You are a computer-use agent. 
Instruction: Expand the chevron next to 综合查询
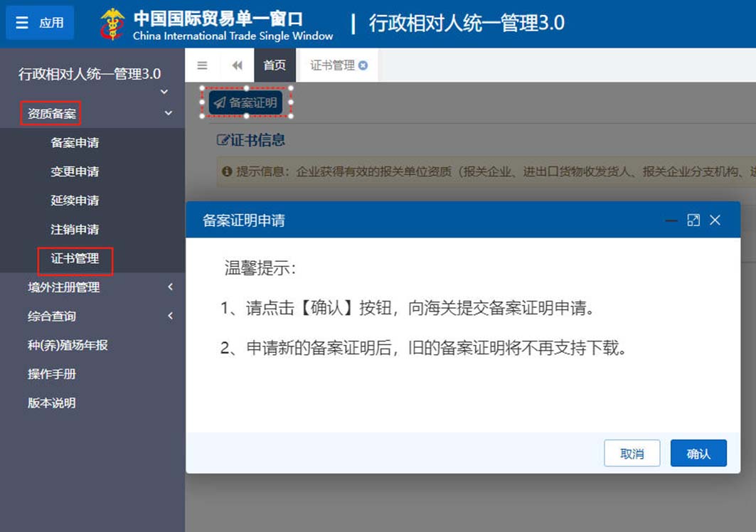(170, 316)
